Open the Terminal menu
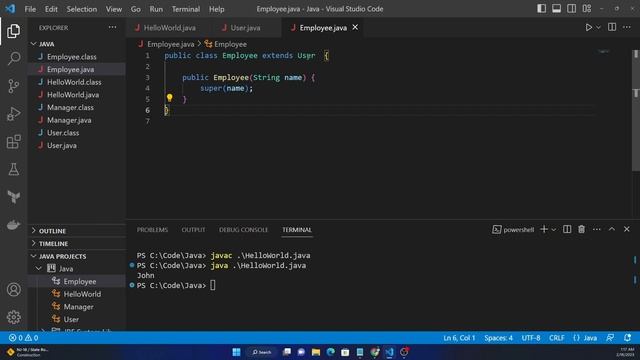Viewport: 640px width, 360px height. pos(186,9)
